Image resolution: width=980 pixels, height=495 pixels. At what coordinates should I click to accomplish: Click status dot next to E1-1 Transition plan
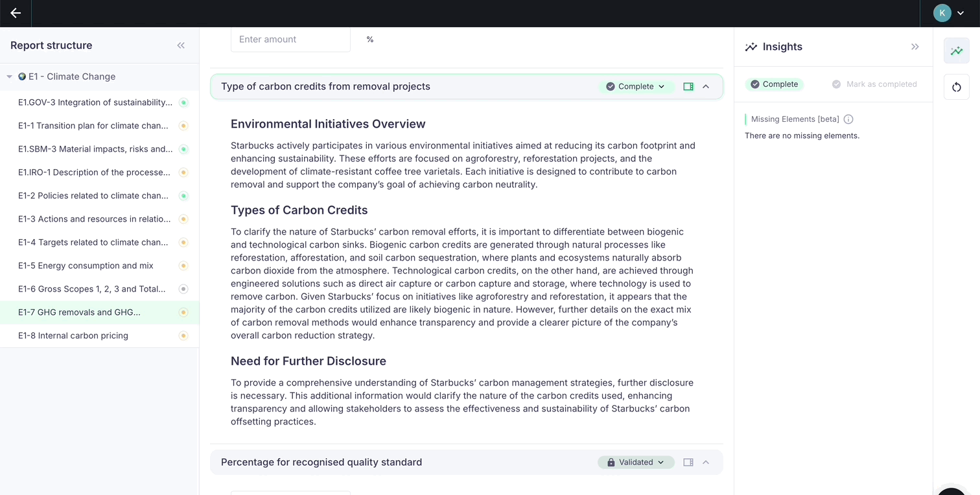tap(183, 126)
